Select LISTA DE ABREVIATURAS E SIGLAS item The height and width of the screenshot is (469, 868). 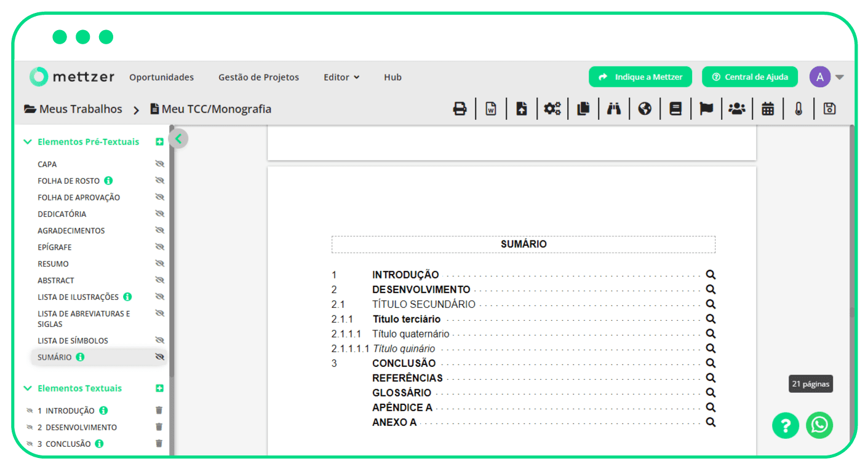pos(84,318)
